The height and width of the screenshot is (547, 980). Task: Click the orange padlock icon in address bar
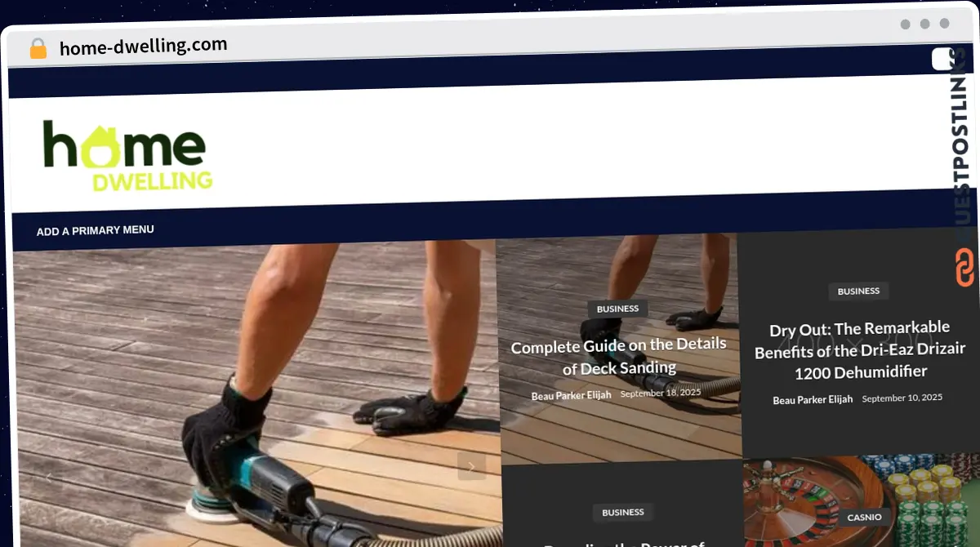38,48
